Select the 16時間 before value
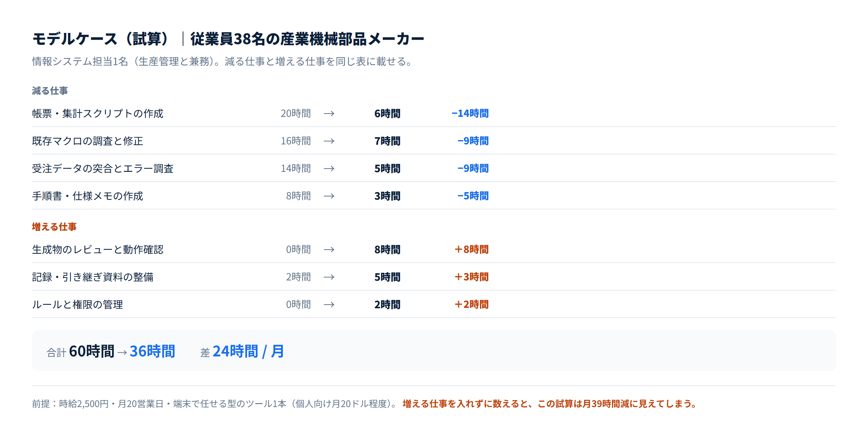Image resolution: width=868 pixels, height=436 pixels. [296, 141]
